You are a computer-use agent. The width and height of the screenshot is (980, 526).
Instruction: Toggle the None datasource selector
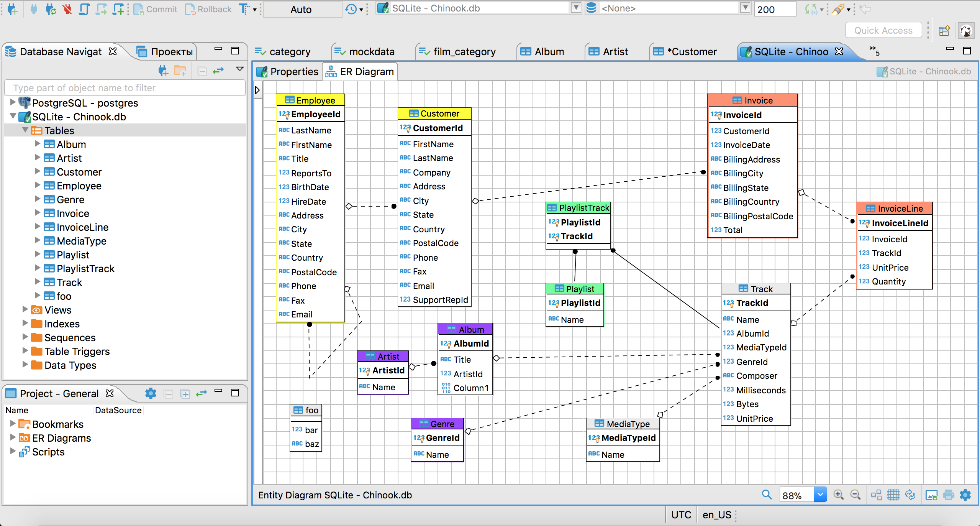pos(746,8)
